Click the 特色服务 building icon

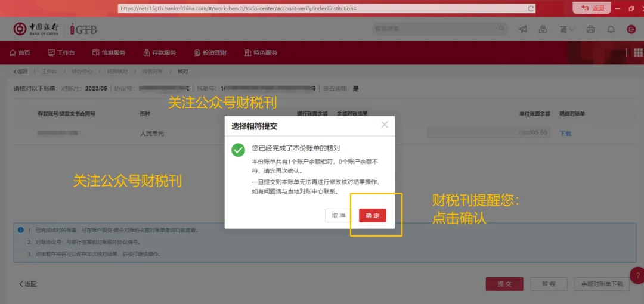(247, 52)
